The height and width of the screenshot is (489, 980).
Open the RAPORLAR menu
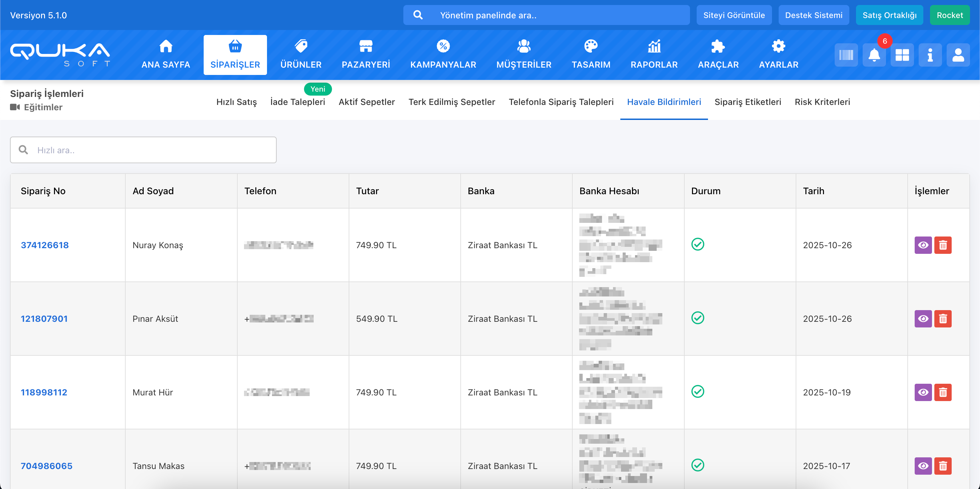(x=654, y=55)
